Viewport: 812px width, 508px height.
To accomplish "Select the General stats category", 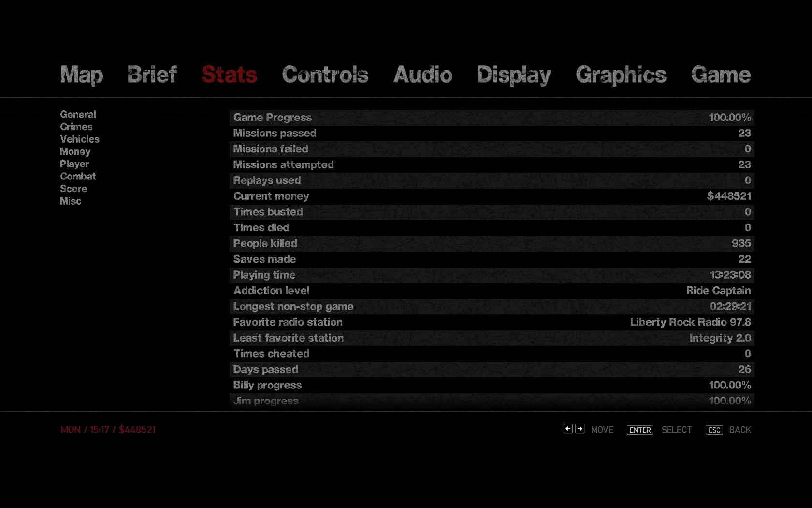I will tap(78, 114).
